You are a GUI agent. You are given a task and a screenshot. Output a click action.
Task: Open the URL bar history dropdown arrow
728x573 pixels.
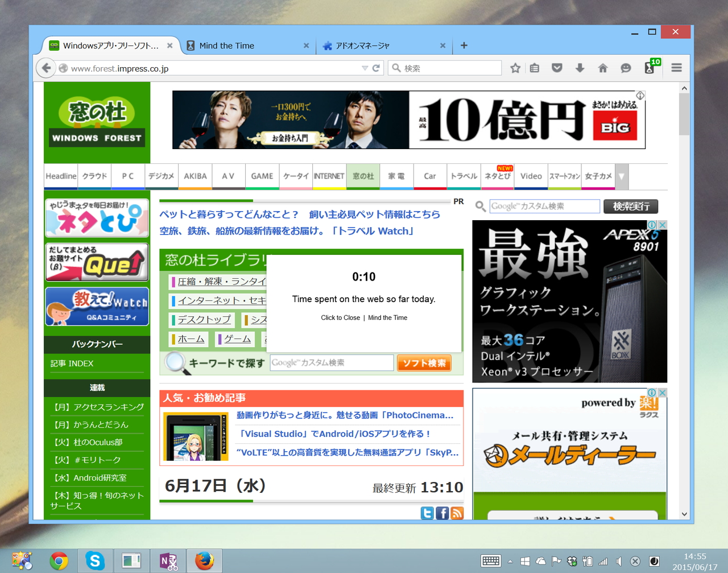click(x=365, y=68)
